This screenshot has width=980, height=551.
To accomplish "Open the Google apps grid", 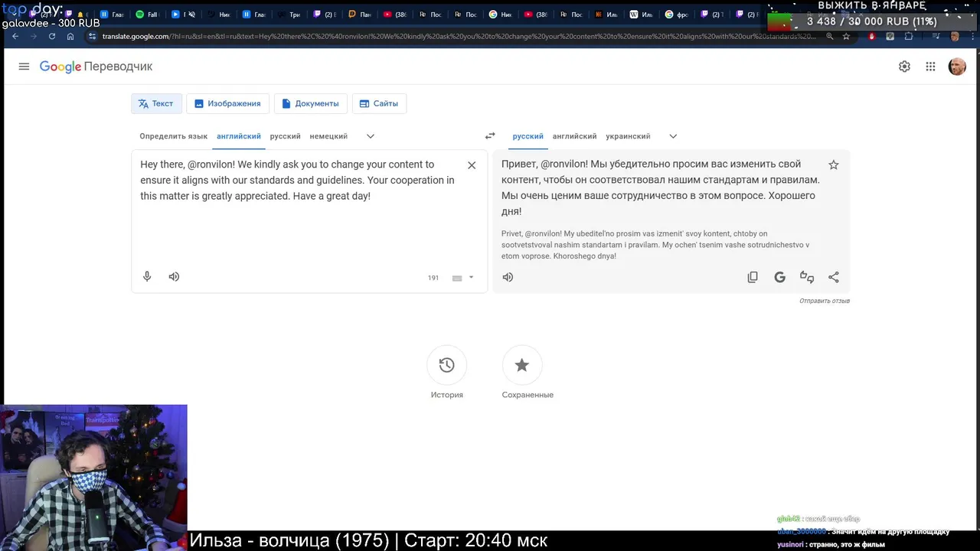I will (x=930, y=67).
